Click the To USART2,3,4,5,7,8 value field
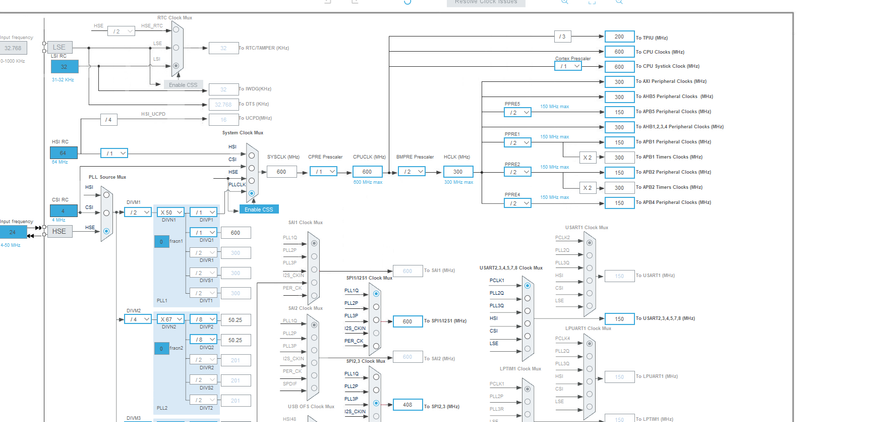Screen dimensions: 875x422 tap(619, 319)
